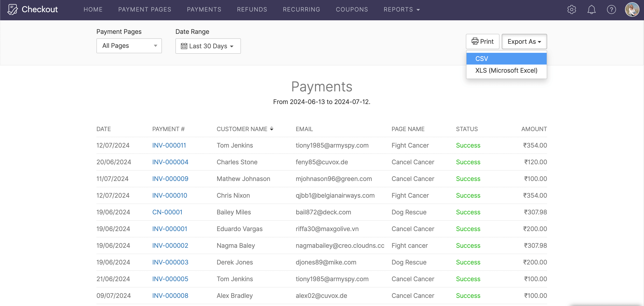This screenshot has width=644, height=306.
Task: Check notifications via the bell icon
Action: click(592, 9)
